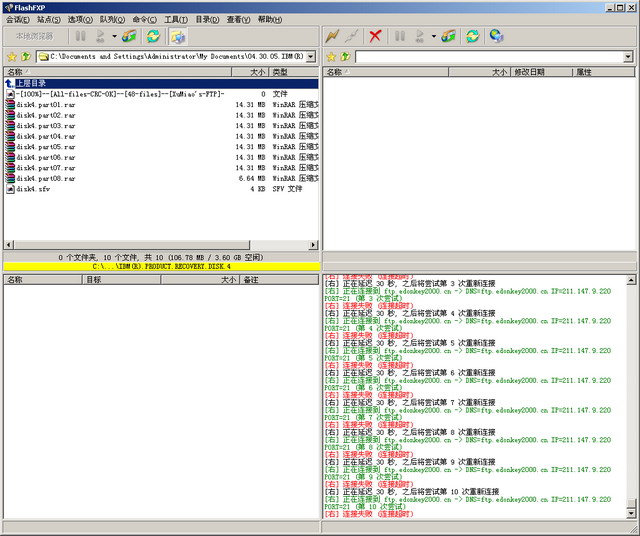Click the 本地浏览器 button
The image size is (640, 536).
[x=34, y=36]
